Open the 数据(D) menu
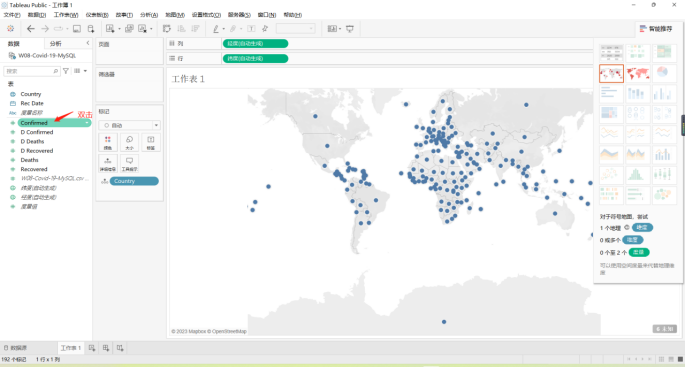 [37, 15]
